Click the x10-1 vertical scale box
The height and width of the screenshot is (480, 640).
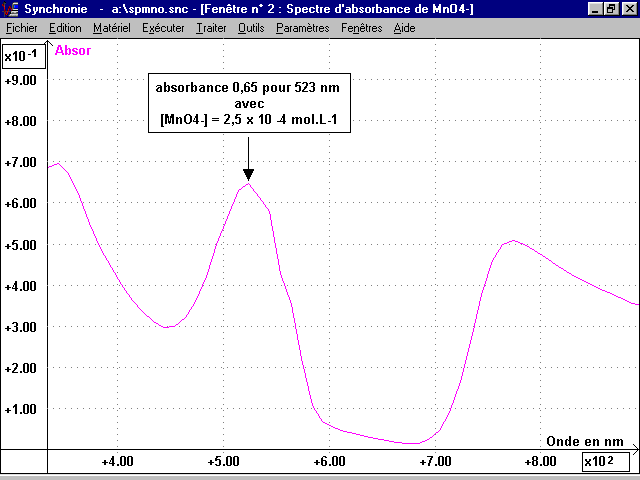coord(23,56)
